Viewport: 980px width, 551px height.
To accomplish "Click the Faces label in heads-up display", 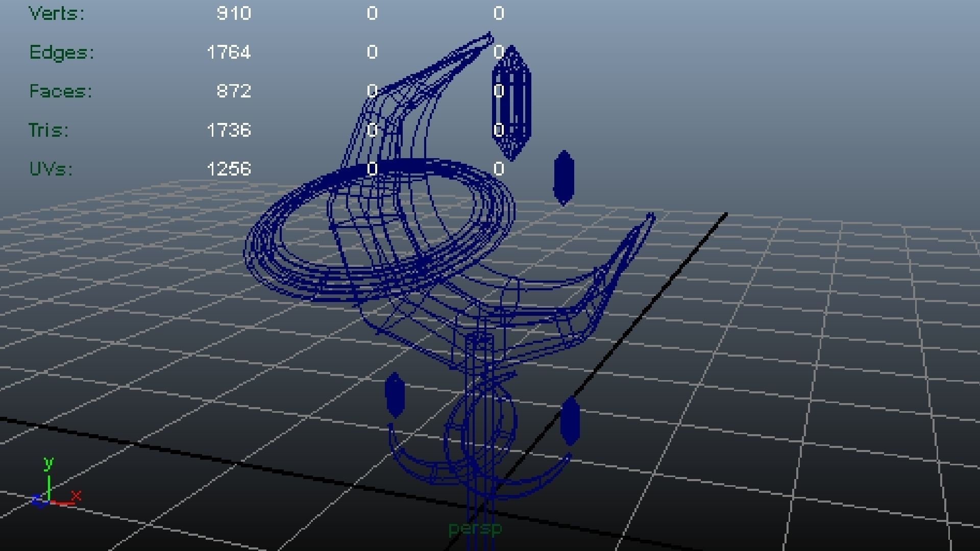I will pos(61,91).
